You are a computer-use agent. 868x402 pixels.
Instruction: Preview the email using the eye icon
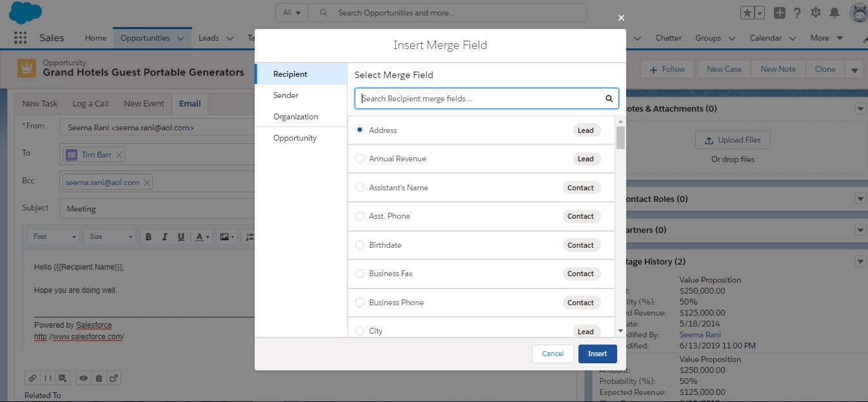(83, 378)
